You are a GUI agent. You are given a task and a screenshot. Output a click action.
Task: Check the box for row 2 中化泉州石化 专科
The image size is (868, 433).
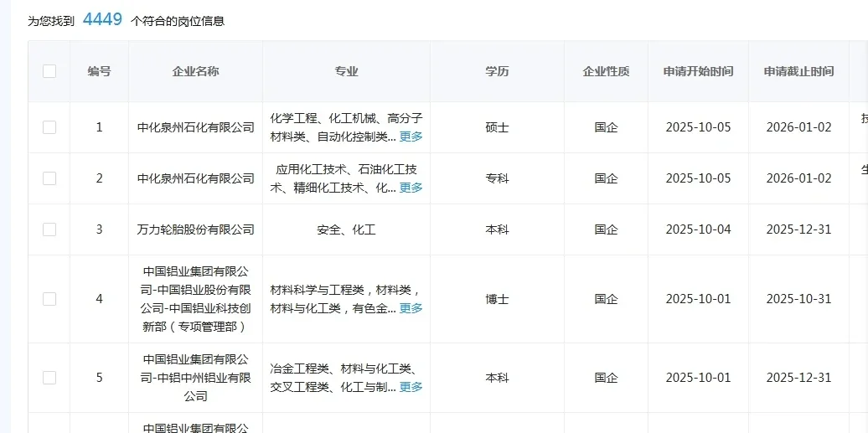49,178
